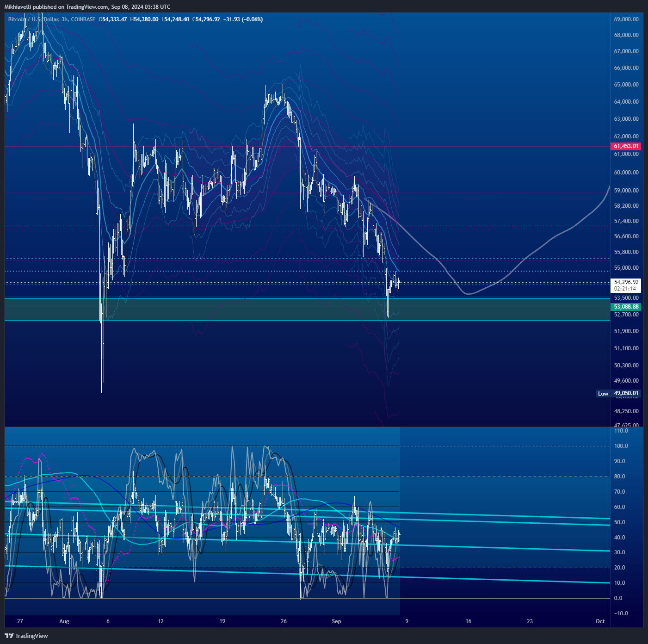Viewport: 648px width, 644px height.
Task: Click the 62,000.00 price axis label
Action: click(626, 136)
